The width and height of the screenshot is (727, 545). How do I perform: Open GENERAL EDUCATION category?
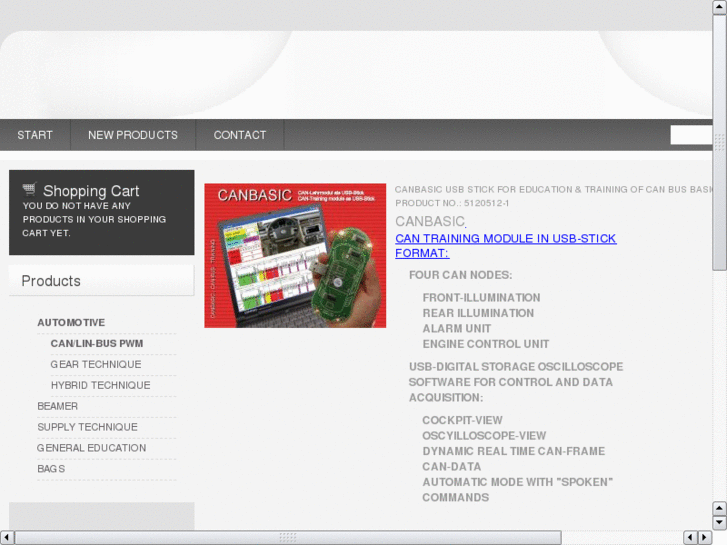click(x=91, y=448)
